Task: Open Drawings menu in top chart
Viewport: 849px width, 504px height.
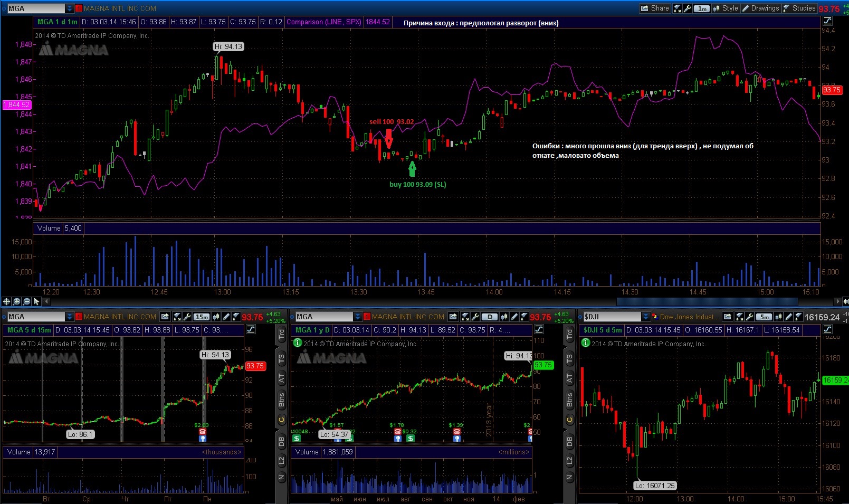Action: tap(760, 8)
